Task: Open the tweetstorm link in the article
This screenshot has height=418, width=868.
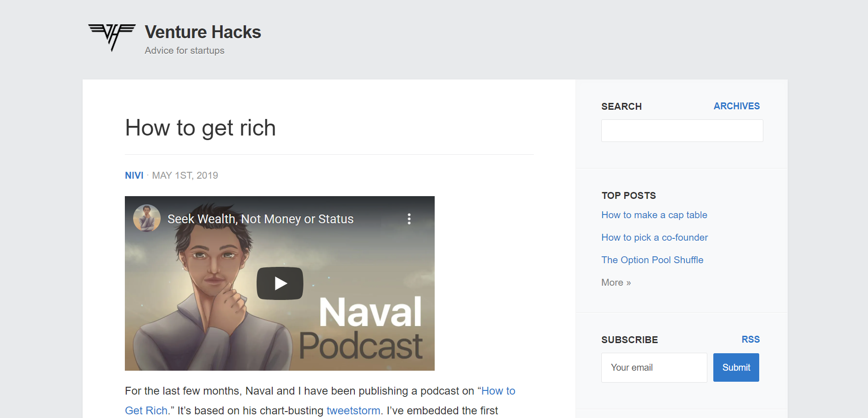Action: click(353, 411)
